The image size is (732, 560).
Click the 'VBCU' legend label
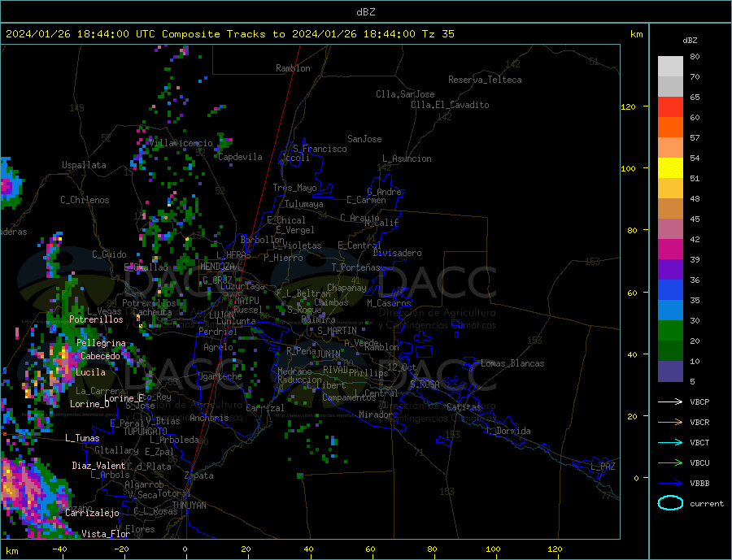tap(699, 463)
